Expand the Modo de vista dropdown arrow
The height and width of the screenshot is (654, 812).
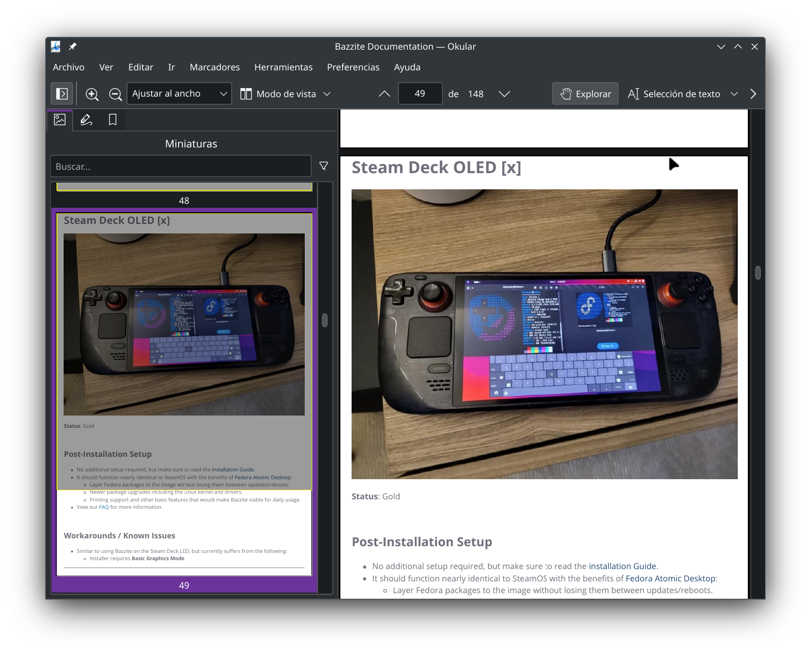[x=327, y=94]
